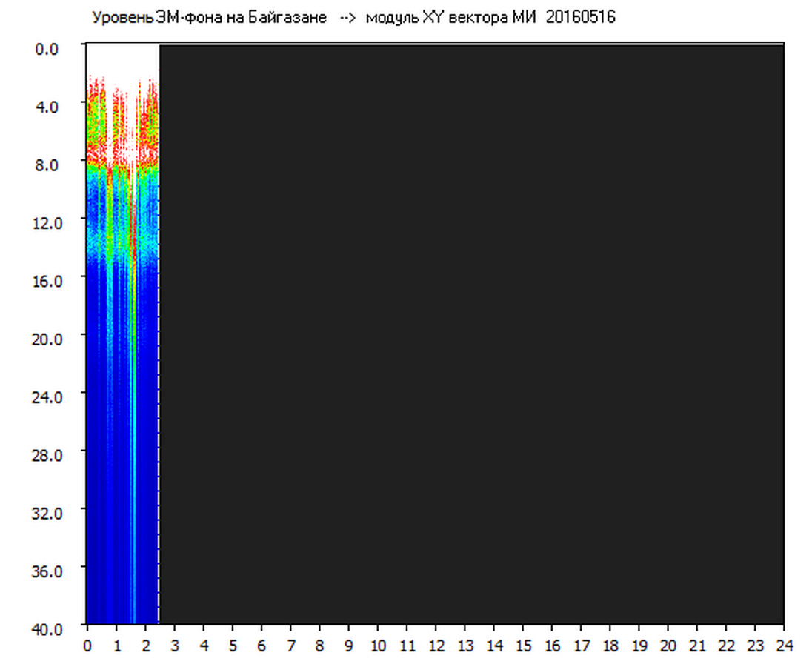Select hour 24 on the horizontal axis
Image resolution: width=812 pixels, height=667 pixels.
coord(784,646)
